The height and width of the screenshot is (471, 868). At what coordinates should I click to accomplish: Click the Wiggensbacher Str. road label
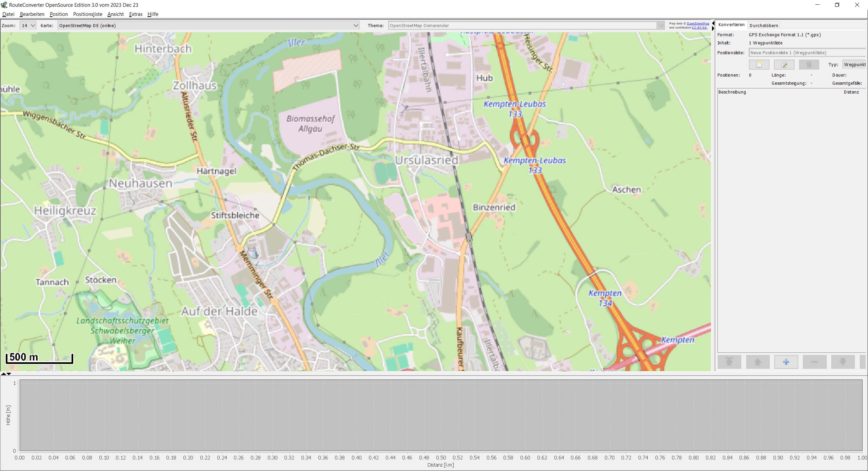pyautogui.click(x=54, y=125)
